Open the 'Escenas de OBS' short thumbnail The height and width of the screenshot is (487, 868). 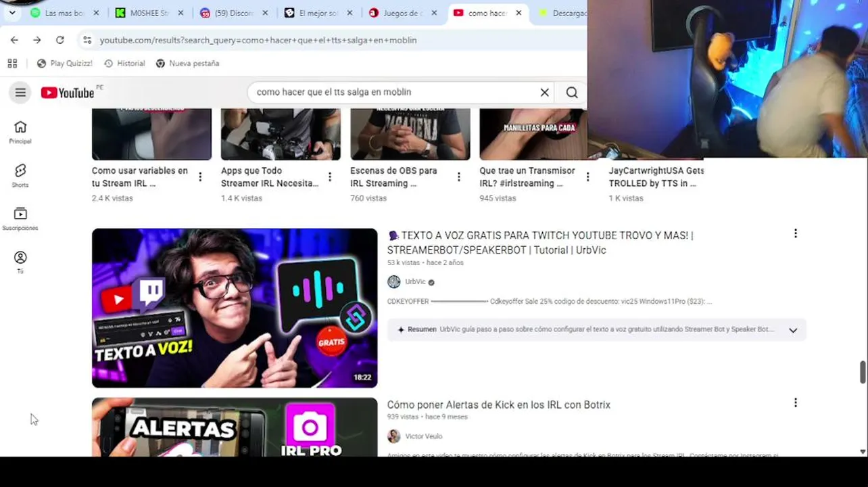click(x=410, y=135)
